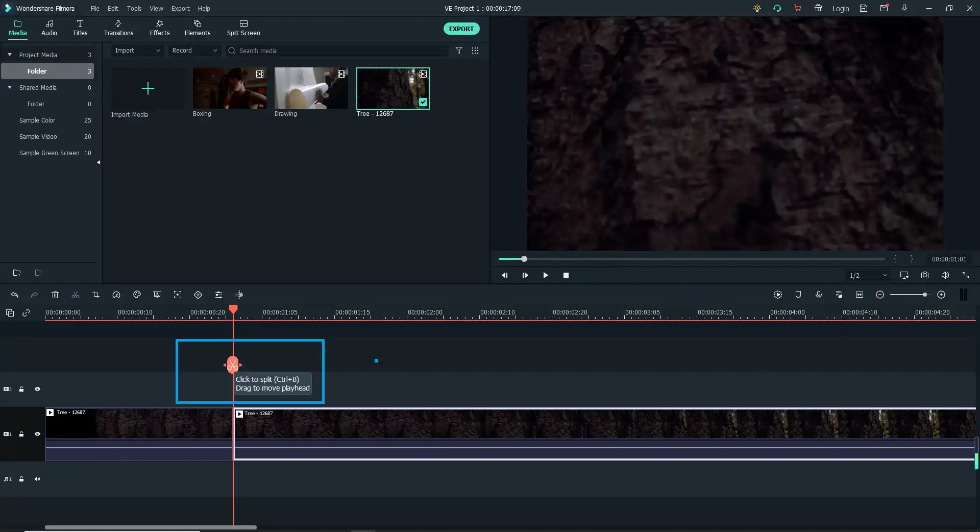Toggle visibility eye on video track 2
980x532 pixels.
tap(37, 389)
